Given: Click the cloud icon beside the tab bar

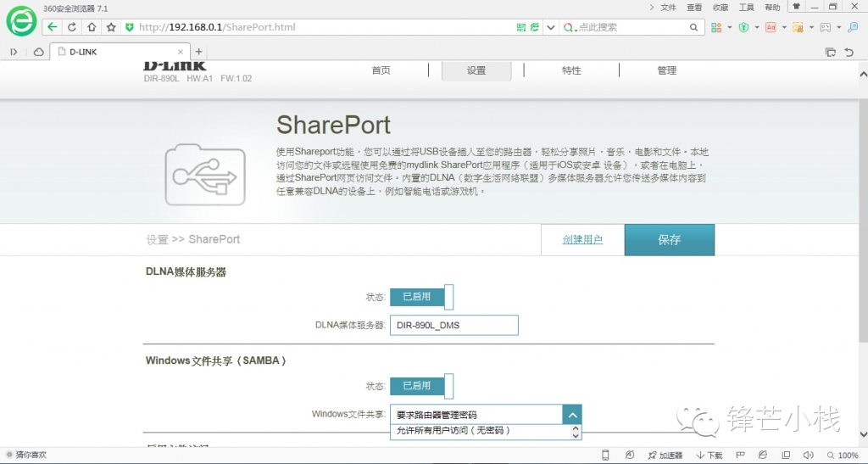Looking at the screenshot, I should (38, 52).
